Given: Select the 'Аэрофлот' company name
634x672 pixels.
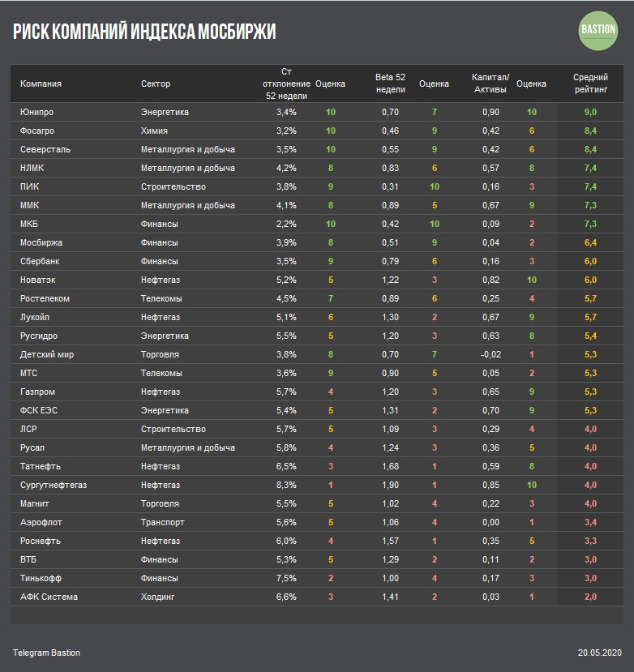Looking at the screenshot, I should point(41,522).
